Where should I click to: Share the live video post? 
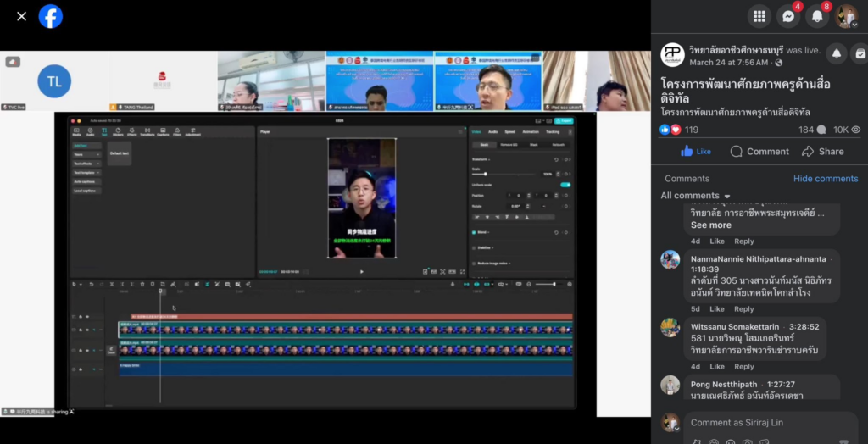point(822,152)
